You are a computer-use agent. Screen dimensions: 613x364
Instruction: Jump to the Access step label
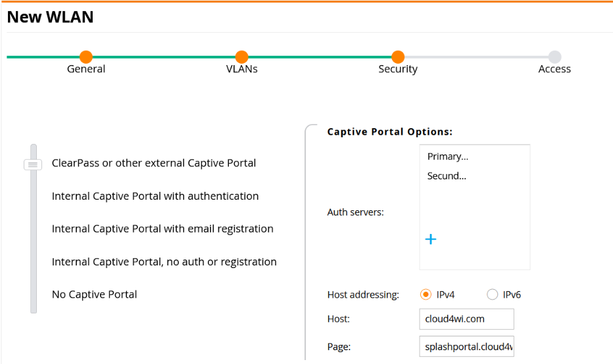pos(554,69)
